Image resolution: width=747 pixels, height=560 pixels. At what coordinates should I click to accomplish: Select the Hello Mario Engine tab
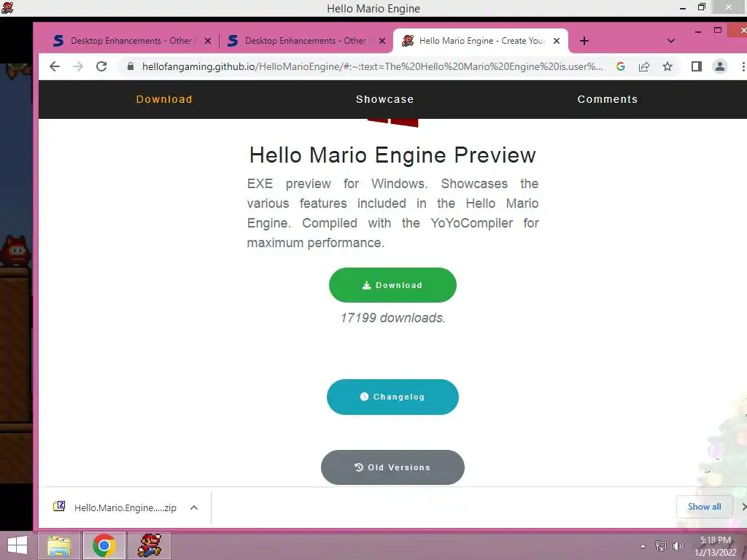pyautogui.click(x=480, y=41)
